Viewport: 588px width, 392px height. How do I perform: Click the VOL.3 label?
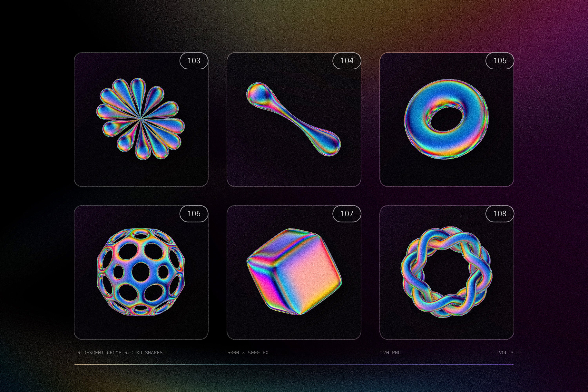tap(506, 352)
